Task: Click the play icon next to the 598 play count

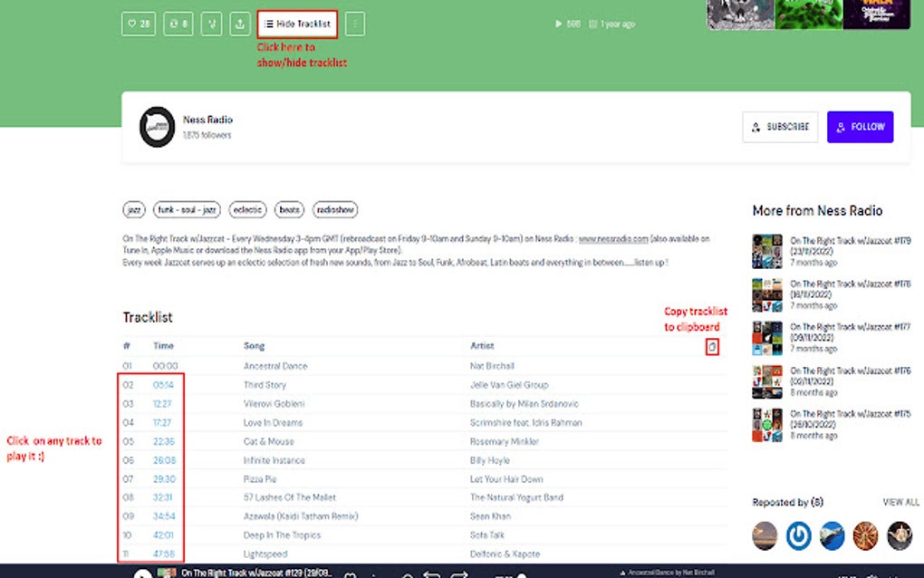Action: click(x=559, y=24)
